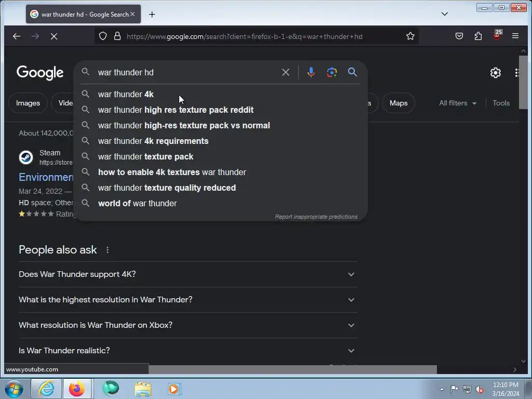Choose suggestion how to enable 4k textures

coord(220,172)
